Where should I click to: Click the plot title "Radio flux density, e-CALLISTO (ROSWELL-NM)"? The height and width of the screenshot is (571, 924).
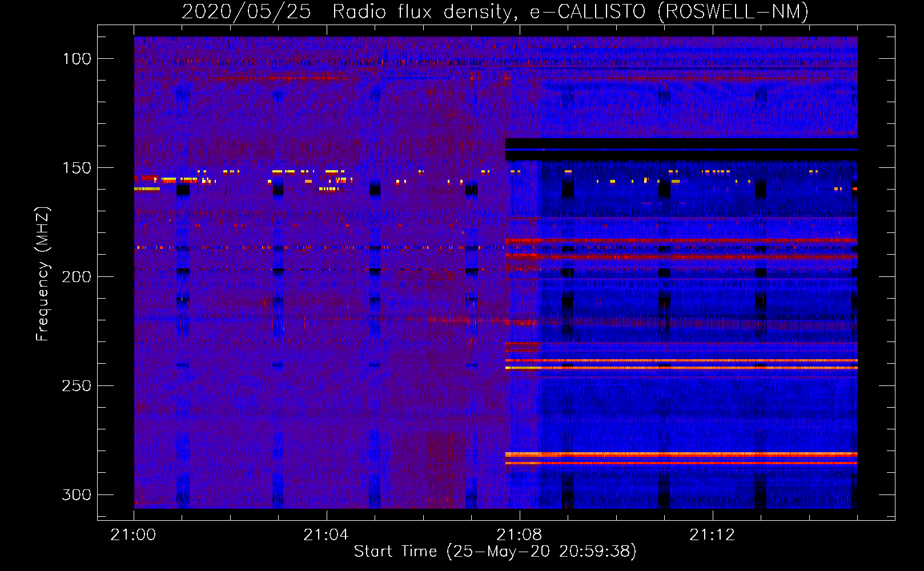pos(571,11)
